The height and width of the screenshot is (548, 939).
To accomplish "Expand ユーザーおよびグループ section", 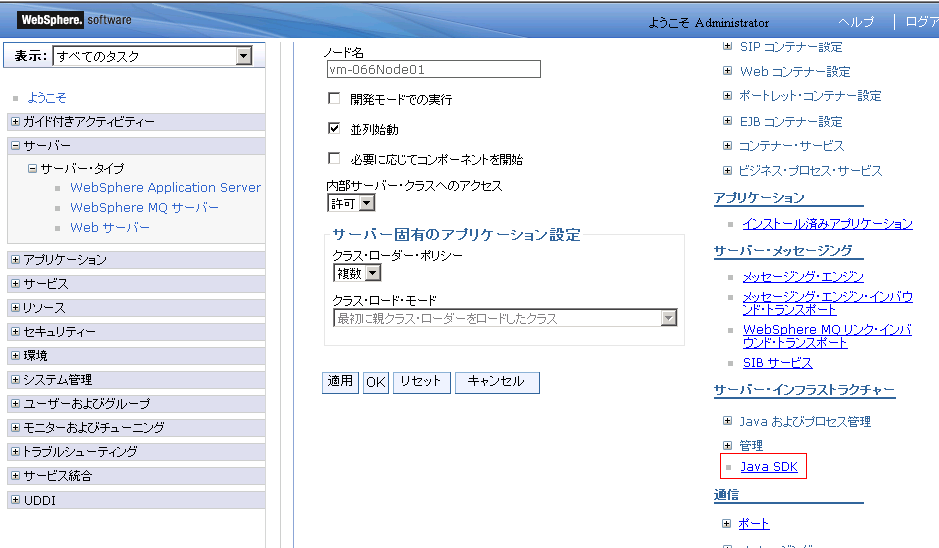I will tap(16, 404).
